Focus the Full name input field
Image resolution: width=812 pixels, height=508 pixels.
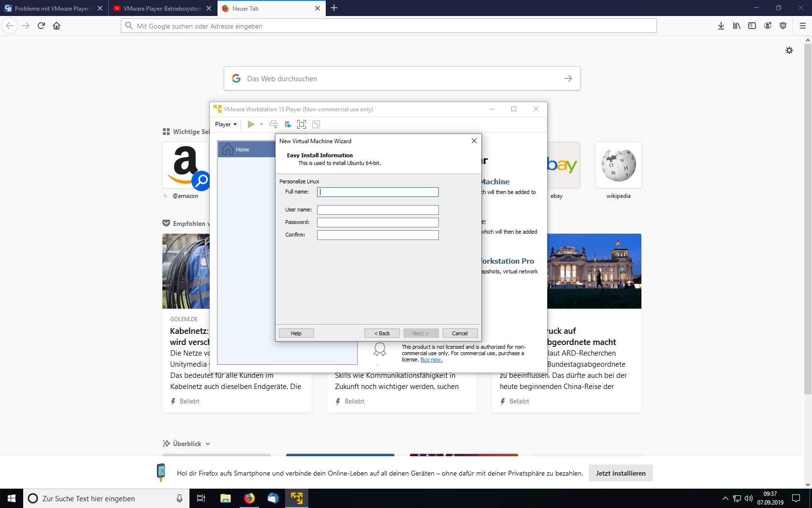(x=377, y=192)
